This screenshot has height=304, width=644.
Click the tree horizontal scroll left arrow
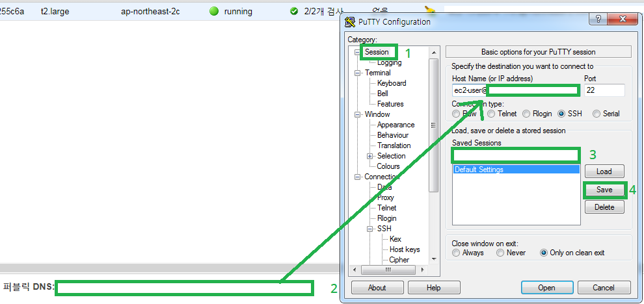354,270
